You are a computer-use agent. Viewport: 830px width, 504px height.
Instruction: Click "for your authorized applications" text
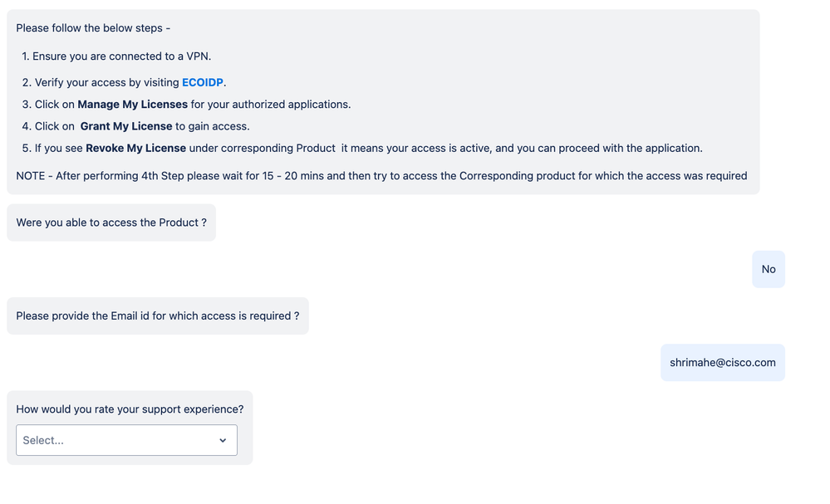[271, 105]
